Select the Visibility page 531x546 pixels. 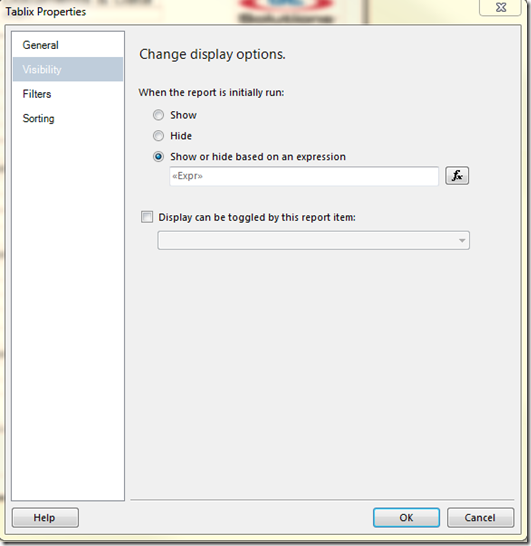68,69
